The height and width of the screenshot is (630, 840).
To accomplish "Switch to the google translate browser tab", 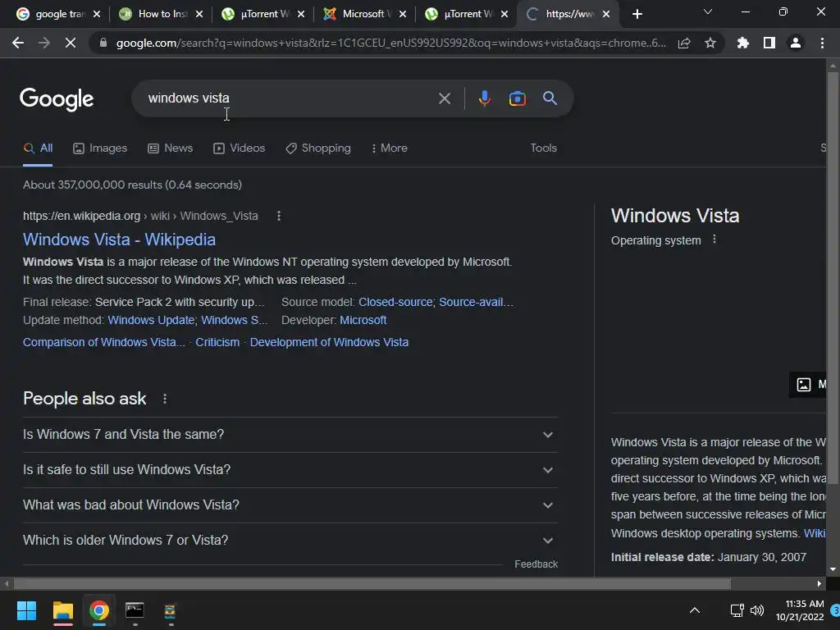I will click(52, 15).
